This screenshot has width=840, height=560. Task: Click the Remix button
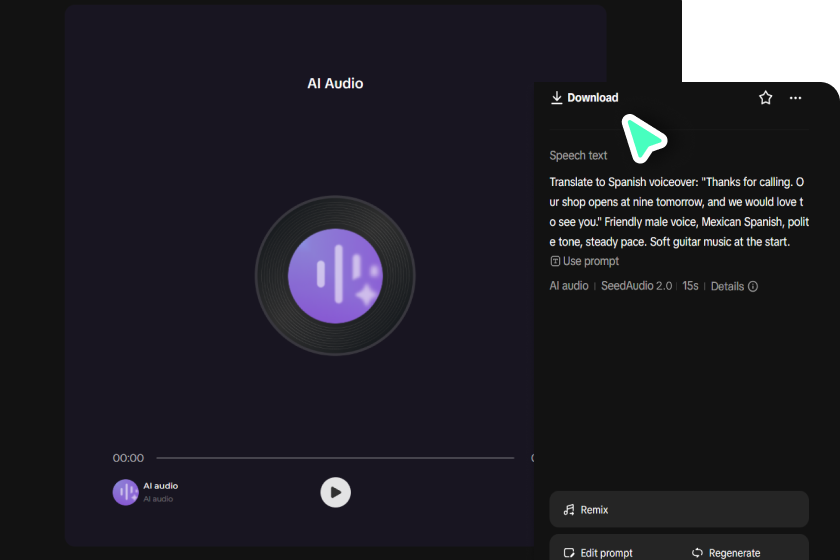click(679, 509)
